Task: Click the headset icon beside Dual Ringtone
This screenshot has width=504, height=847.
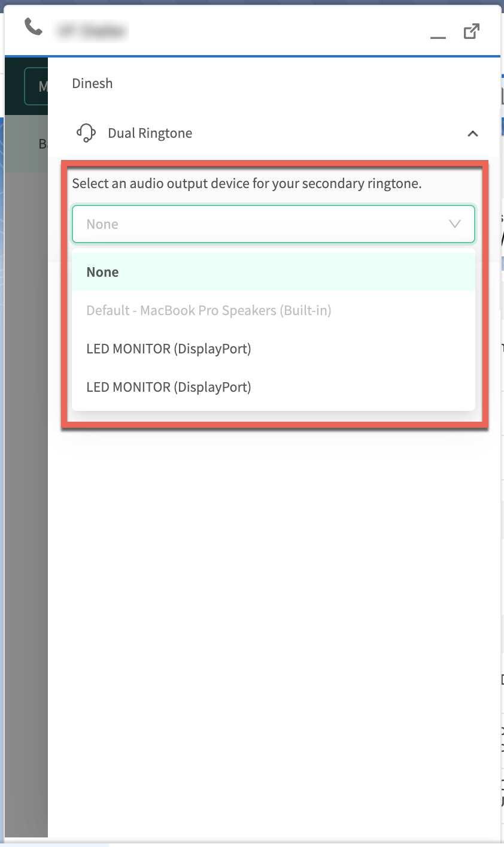Action: (87, 132)
